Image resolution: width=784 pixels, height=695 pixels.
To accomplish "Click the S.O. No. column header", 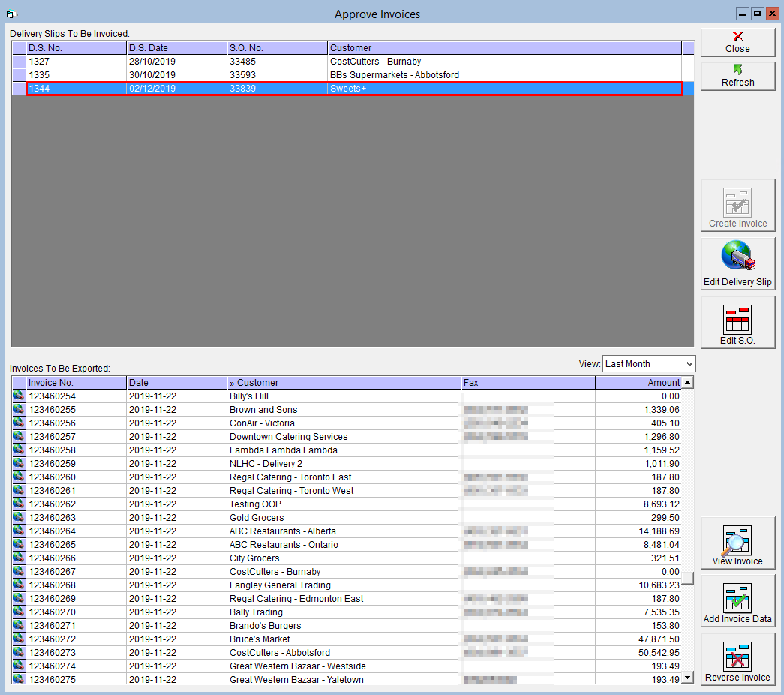I will [277, 47].
